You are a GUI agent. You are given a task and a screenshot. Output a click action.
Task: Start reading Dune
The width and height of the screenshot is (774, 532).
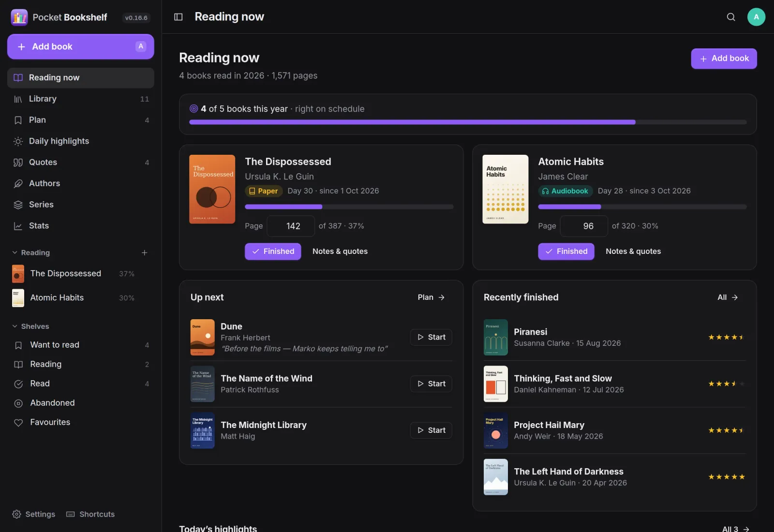pyautogui.click(x=431, y=337)
